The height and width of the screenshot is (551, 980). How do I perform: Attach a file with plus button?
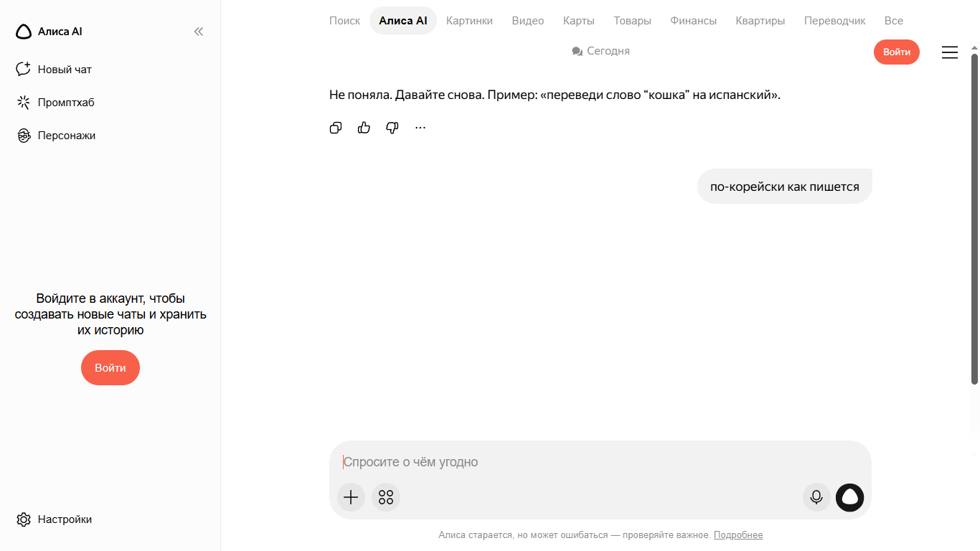click(351, 497)
